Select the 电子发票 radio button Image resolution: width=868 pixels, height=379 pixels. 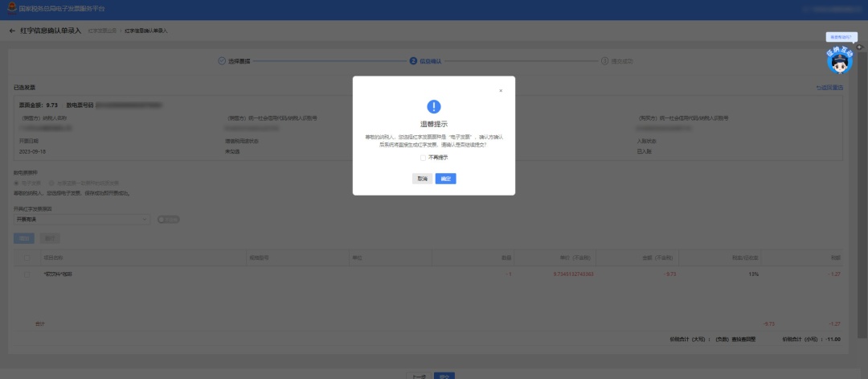pyautogui.click(x=17, y=183)
